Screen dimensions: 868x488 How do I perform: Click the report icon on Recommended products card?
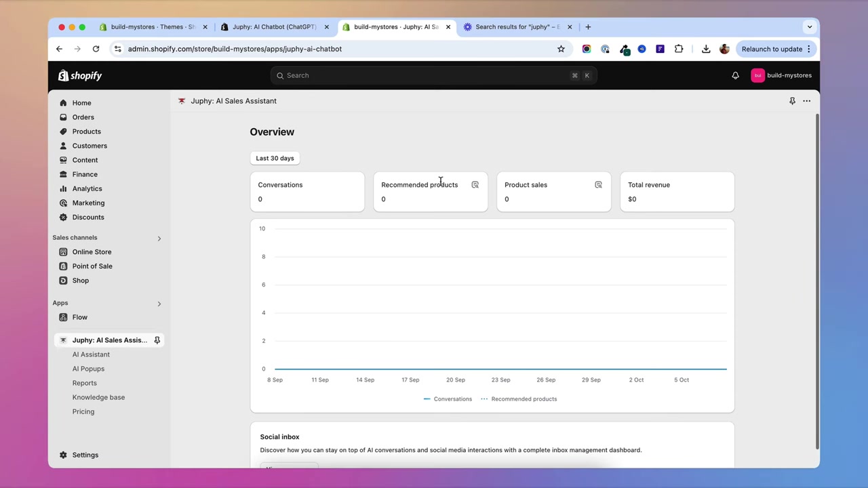point(475,184)
